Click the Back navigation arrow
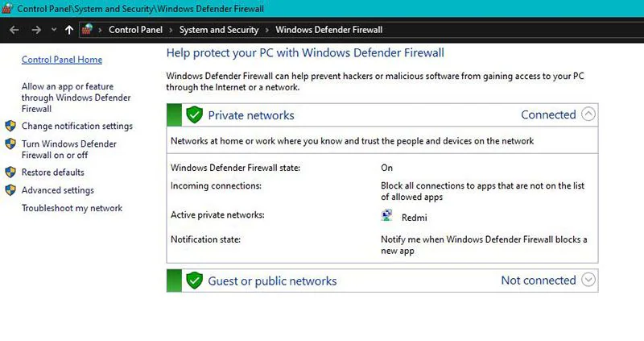The width and height of the screenshot is (644, 341). tap(14, 30)
